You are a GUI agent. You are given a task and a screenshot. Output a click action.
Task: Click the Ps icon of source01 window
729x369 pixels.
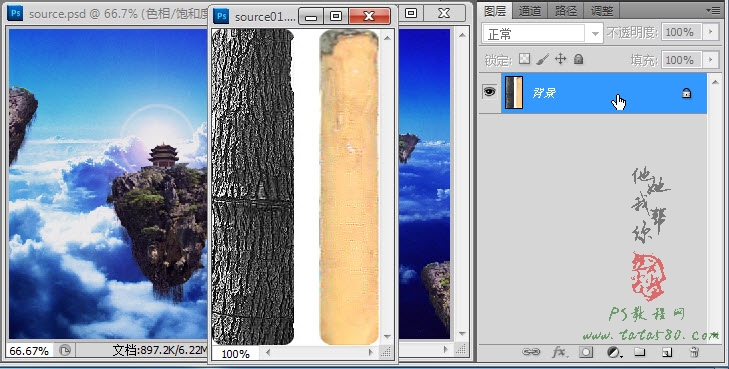tap(221, 16)
